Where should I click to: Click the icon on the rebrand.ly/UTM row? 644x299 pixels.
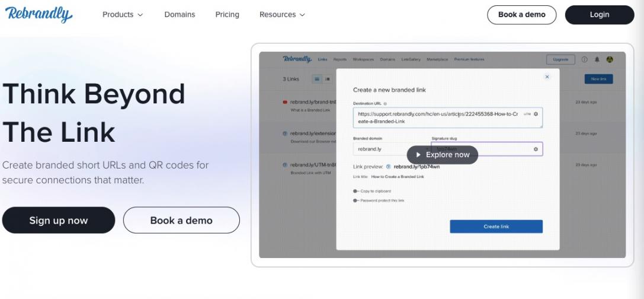285,164
